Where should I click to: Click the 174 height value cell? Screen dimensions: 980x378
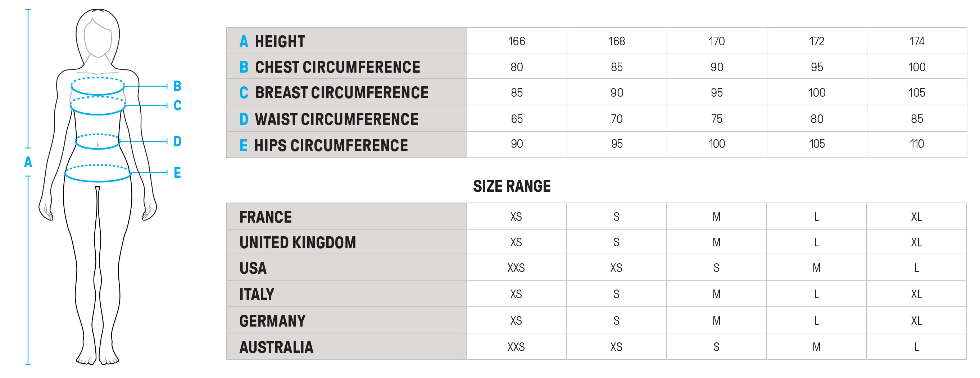[916, 41]
